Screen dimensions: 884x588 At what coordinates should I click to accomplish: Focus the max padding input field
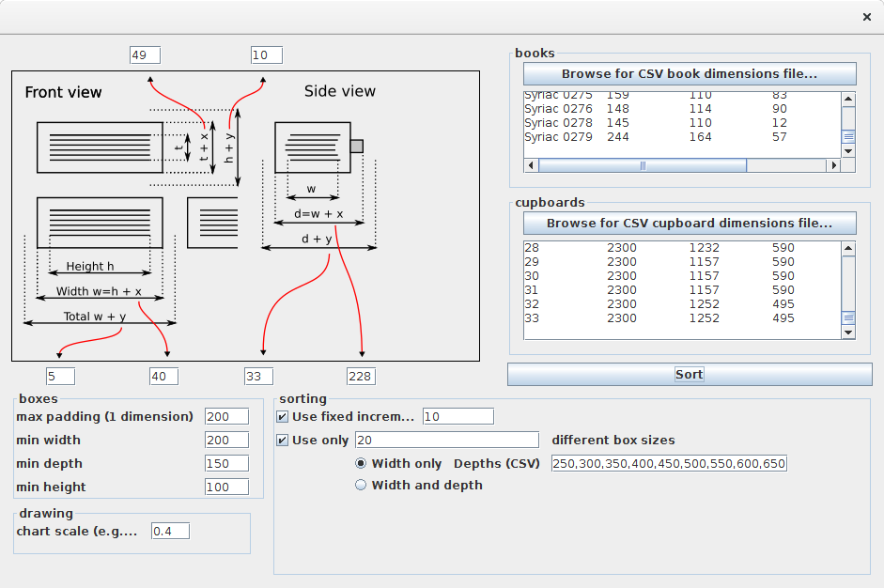point(226,417)
